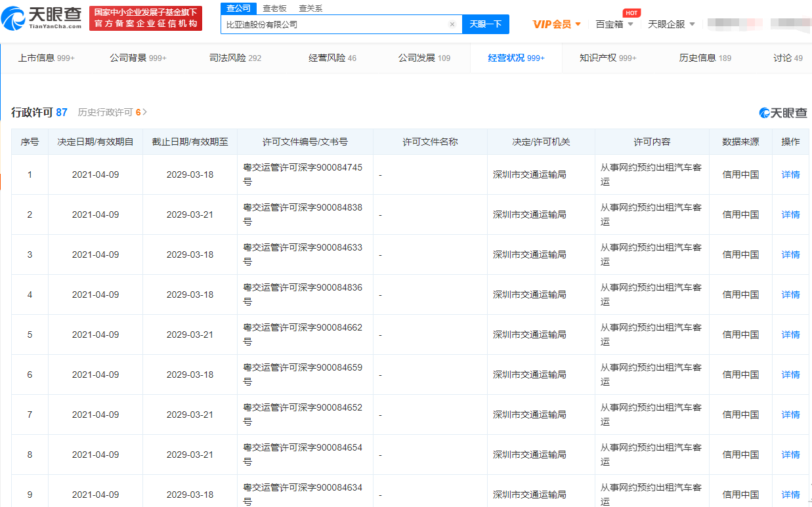Image resolution: width=812 pixels, height=507 pixels.
Task: Click the HOT badge above 百宝箱
Action: (x=631, y=12)
